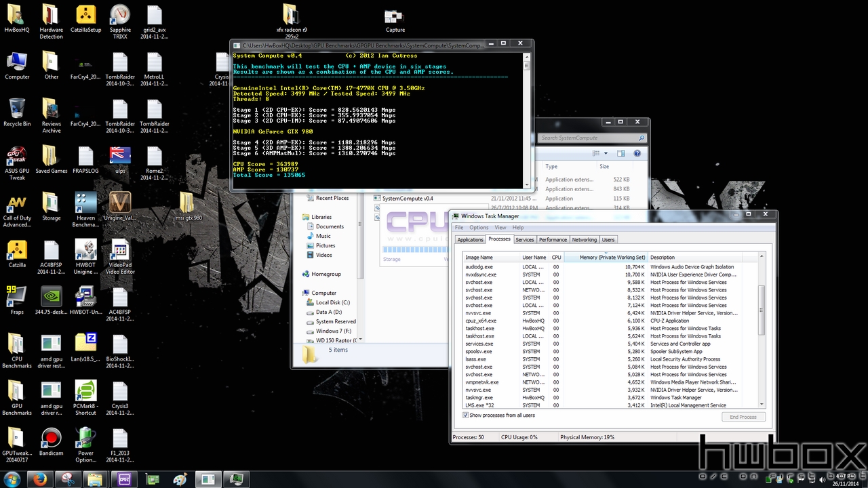868x488 pixels.
Task: Open the msi gtx 980 folder
Action: click(189, 207)
